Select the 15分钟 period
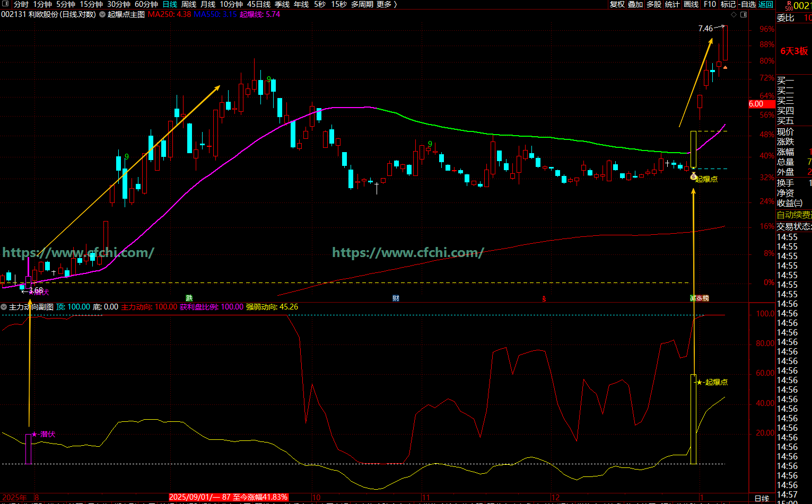812x504 pixels. pyautogui.click(x=91, y=4)
